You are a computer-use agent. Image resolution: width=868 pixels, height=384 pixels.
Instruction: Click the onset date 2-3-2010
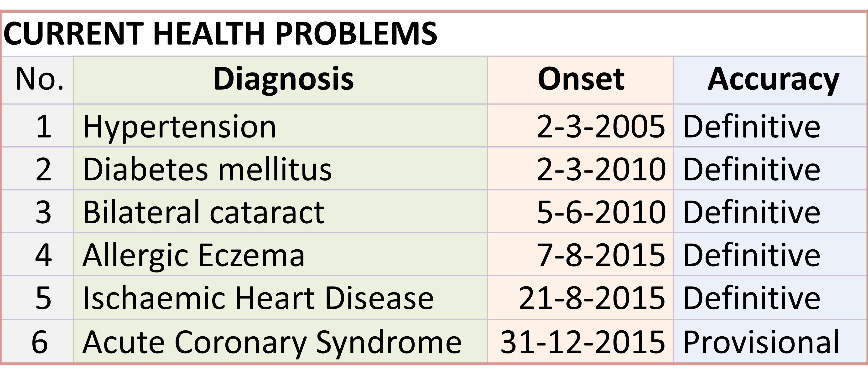pyautogui.click(x=601, y=169)
